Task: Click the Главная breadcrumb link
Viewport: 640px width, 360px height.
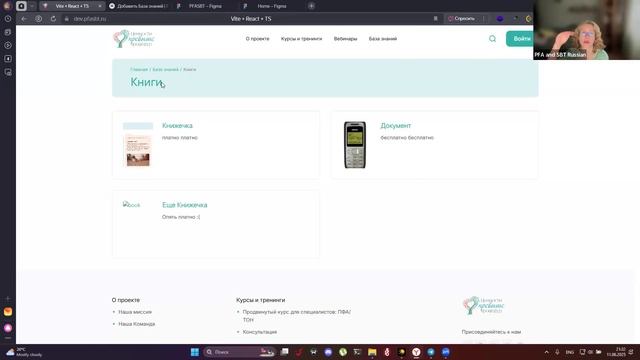Action: pyautogui.click(x=139, y=69)
